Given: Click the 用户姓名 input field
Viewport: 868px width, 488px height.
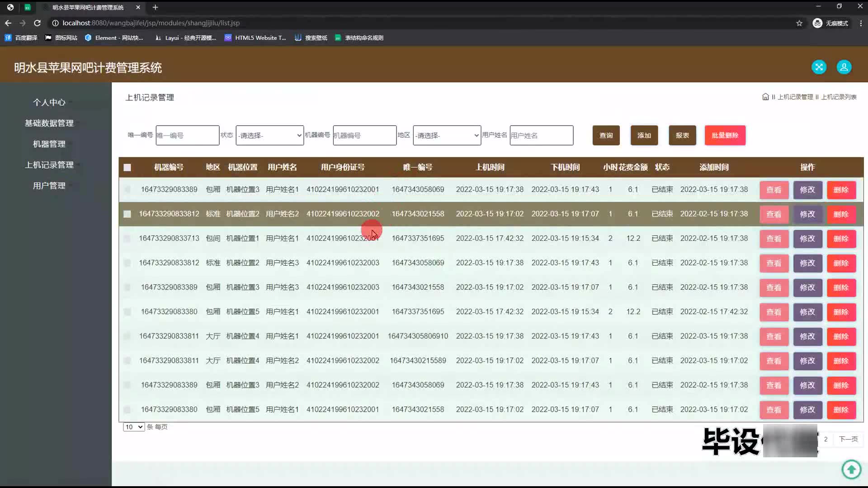Looking at the screenshot, I should pyautogui.click(x=541, y=136).
